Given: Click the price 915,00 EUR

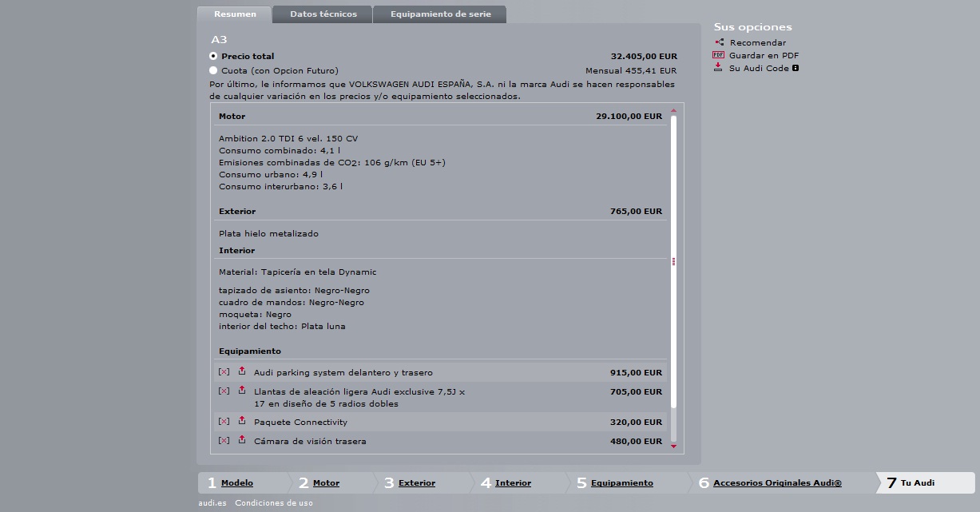Looking at the screenshot, I should coord(636,372).
